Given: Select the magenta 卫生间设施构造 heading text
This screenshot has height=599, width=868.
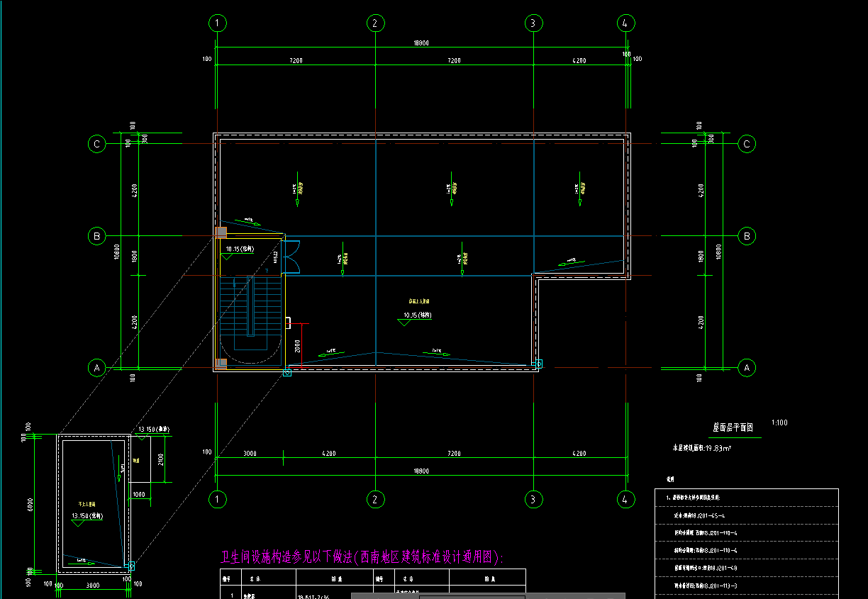Looking at the screenshot, I should point(362,557).
